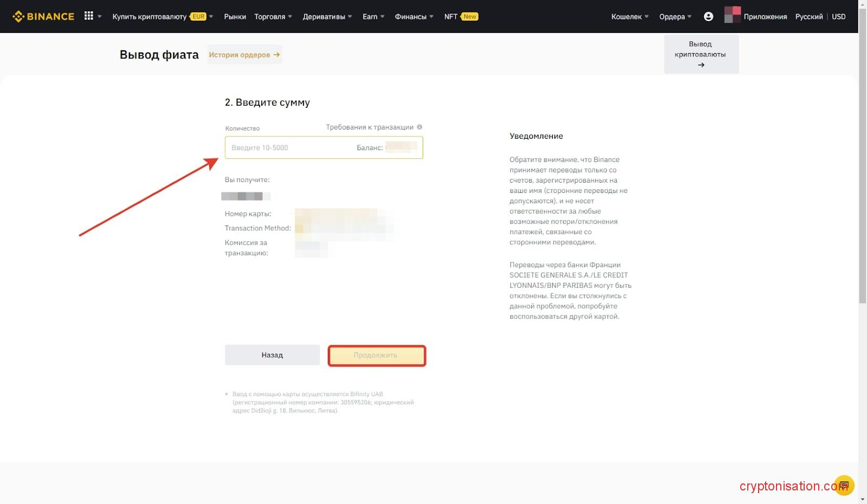Click the Binance logo
Image resolution: width=867 pixels, height=504 pixels.
(43, 16)
